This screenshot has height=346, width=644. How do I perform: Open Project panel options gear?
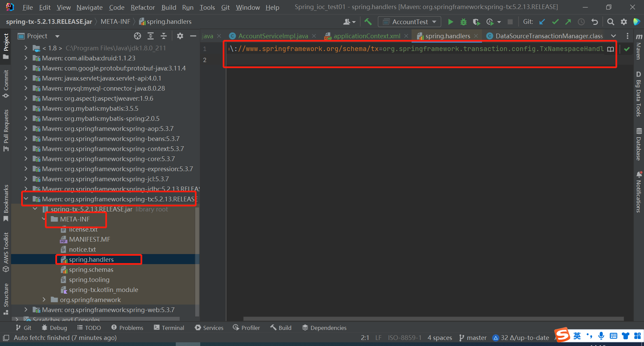(180, 36)
